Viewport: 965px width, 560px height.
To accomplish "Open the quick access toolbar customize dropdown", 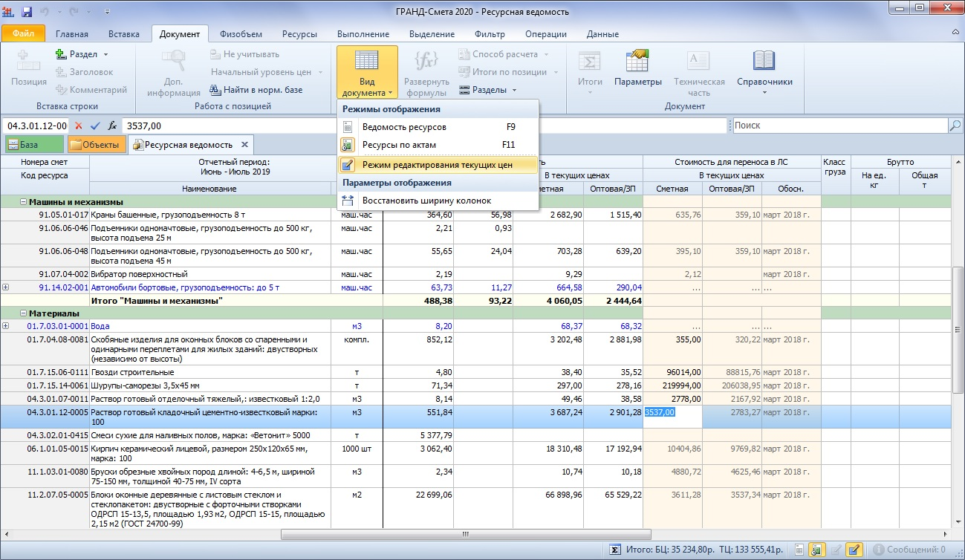I will click(x=107, y=12).
